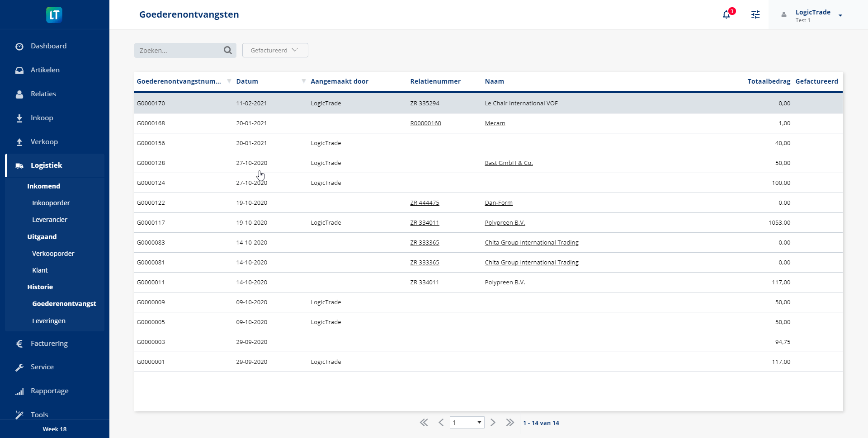This screenshot has width=868, height=438.
Task: Expand the Gefactureerd filter dropdown
Action: pyautogui.click(x=275, y=50)
